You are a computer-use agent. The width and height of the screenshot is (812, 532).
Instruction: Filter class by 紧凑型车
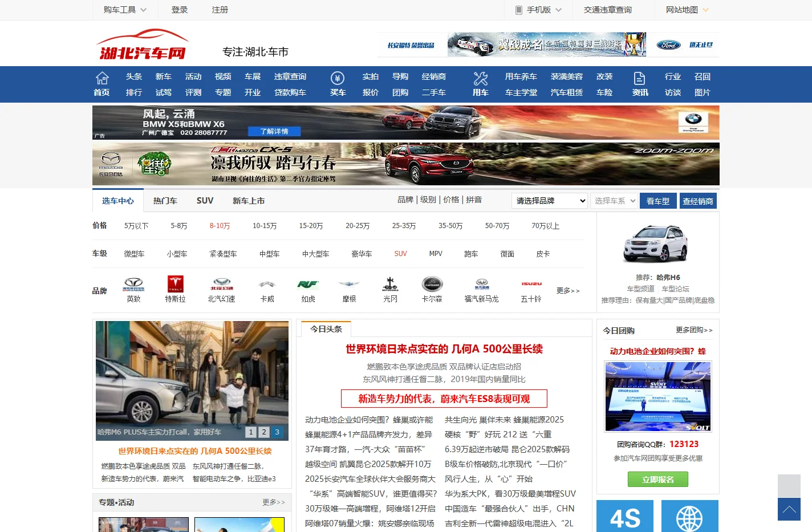(223, 254)
